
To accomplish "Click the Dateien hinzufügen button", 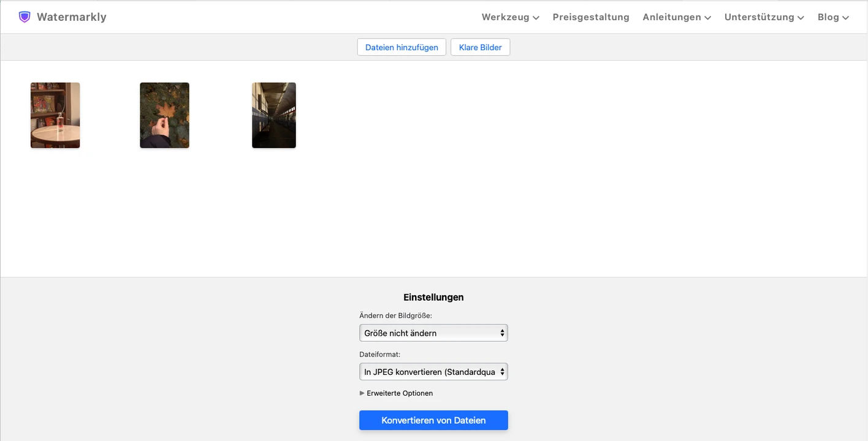I will pos(402,47).
